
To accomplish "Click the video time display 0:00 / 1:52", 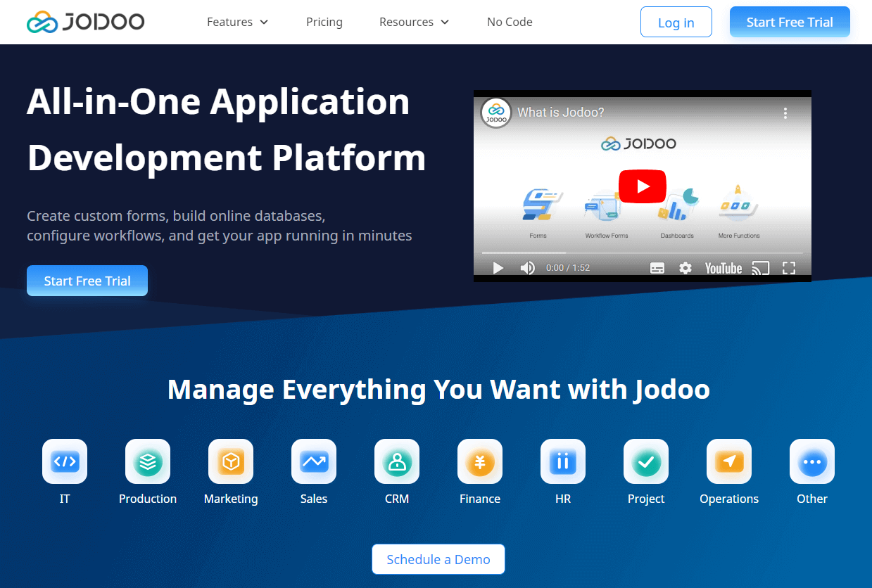I will click(568, 268).
